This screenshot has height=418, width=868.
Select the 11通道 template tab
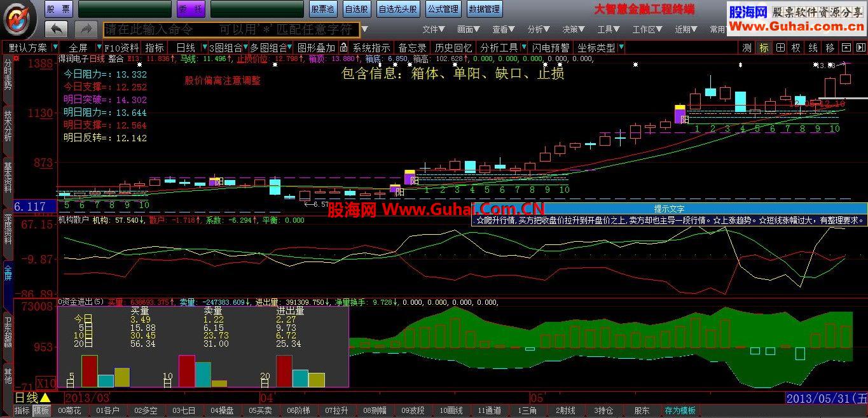[x=490, y=411]
